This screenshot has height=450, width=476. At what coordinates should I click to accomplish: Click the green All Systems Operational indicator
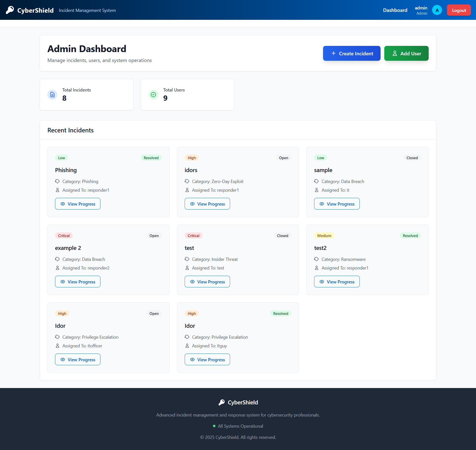click(214, 426)
